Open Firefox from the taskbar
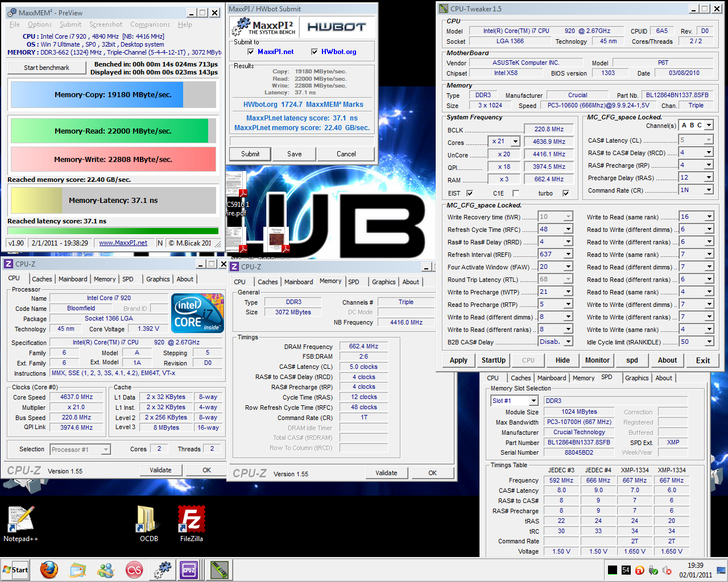 49,569
